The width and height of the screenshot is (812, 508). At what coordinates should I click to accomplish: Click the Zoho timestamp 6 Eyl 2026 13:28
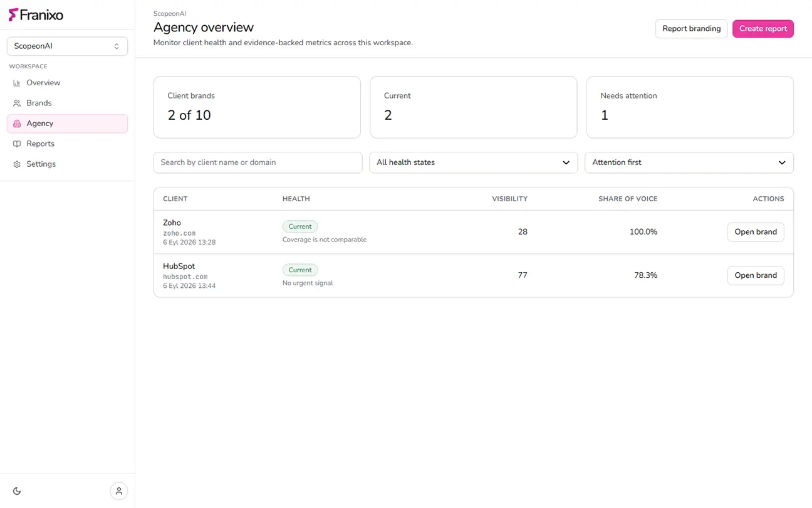189,242
